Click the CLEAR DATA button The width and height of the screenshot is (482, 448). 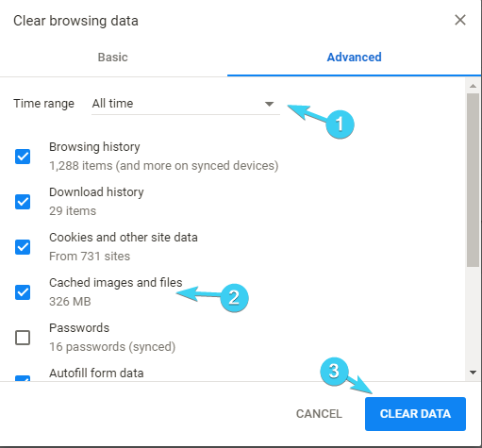pos(415,414)
